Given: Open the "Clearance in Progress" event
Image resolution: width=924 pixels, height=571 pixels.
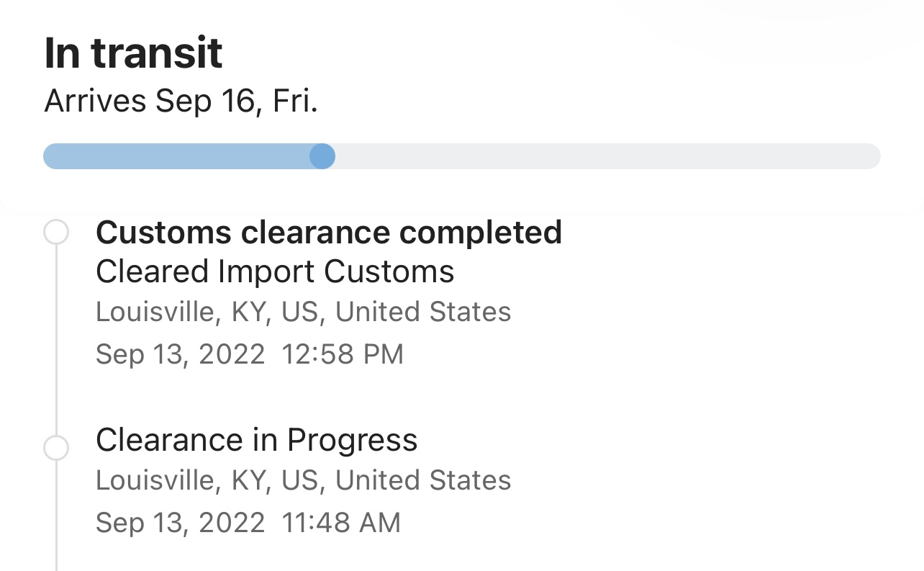Looking at the screenshot, I should tap(256, 440).
